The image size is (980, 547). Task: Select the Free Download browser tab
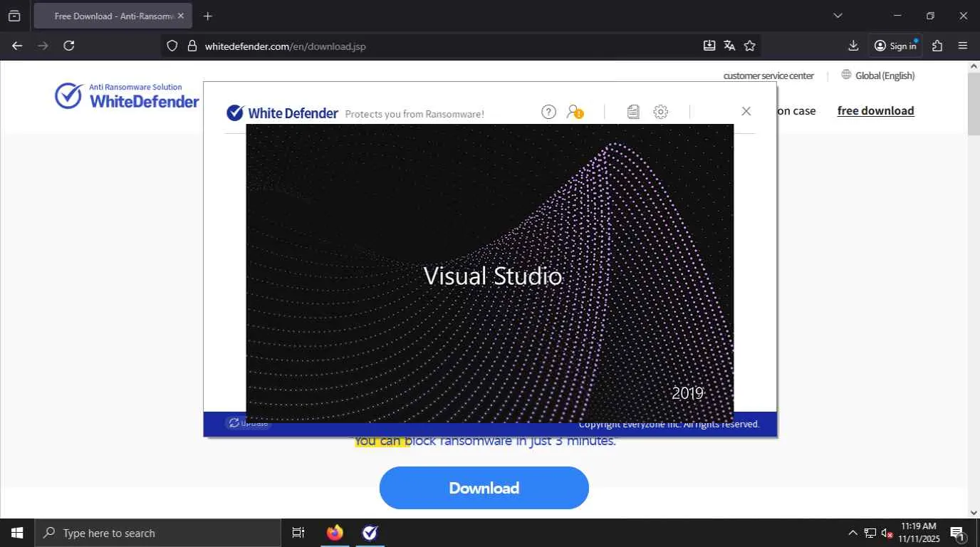113,16
